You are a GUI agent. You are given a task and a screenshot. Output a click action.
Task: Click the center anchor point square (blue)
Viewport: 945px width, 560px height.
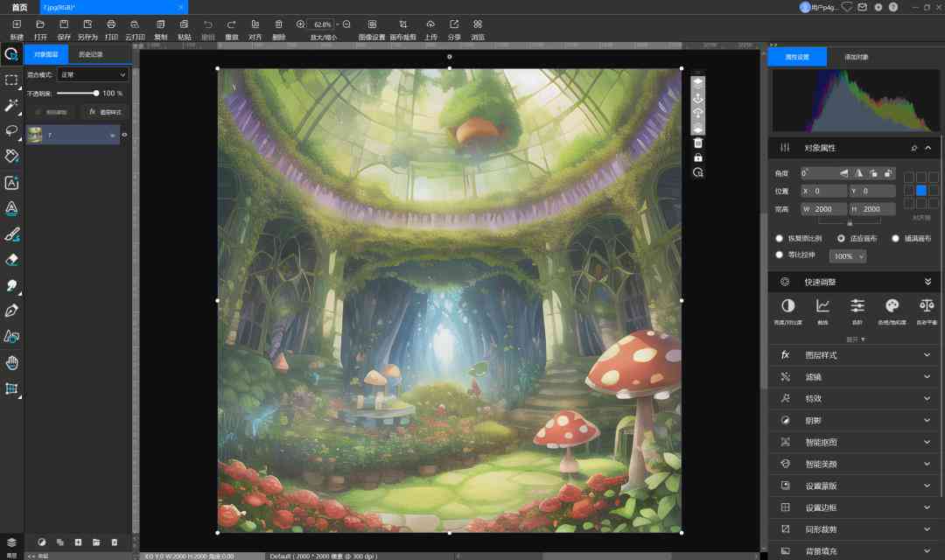920,191
